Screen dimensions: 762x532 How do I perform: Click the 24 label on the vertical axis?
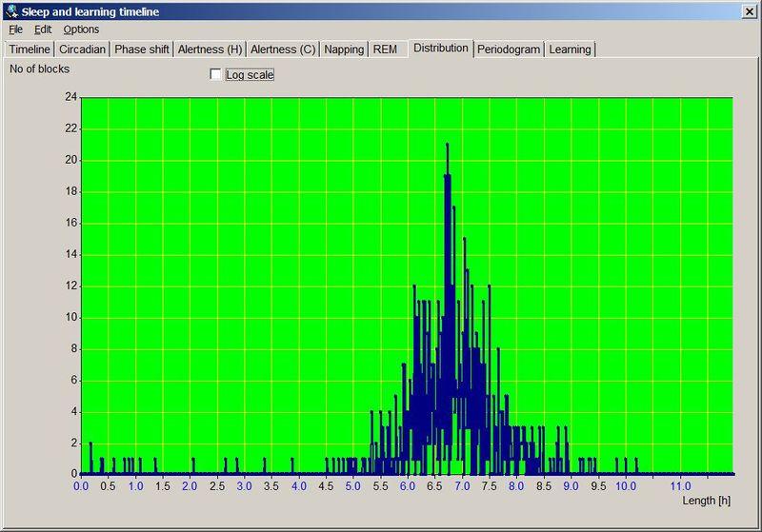pyautogui.click(x=70, y=97)
